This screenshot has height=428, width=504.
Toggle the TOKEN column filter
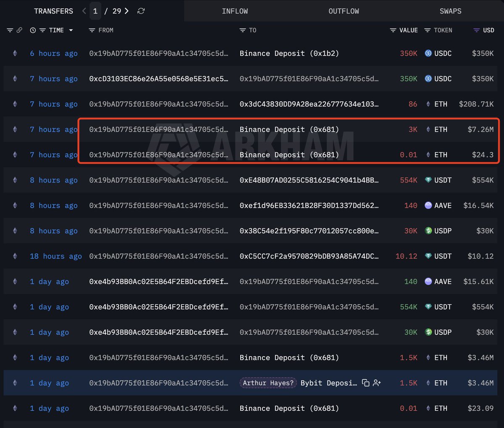pyautogui.click(x=428, y=30)
